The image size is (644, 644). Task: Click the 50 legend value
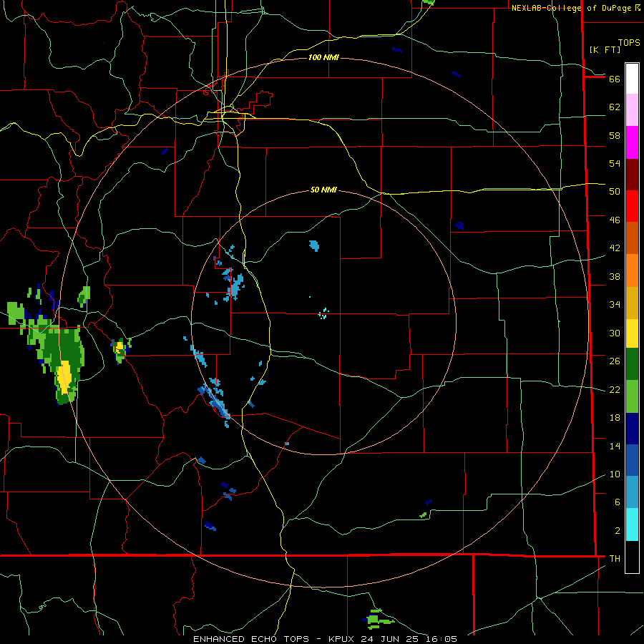pos(615,191)
